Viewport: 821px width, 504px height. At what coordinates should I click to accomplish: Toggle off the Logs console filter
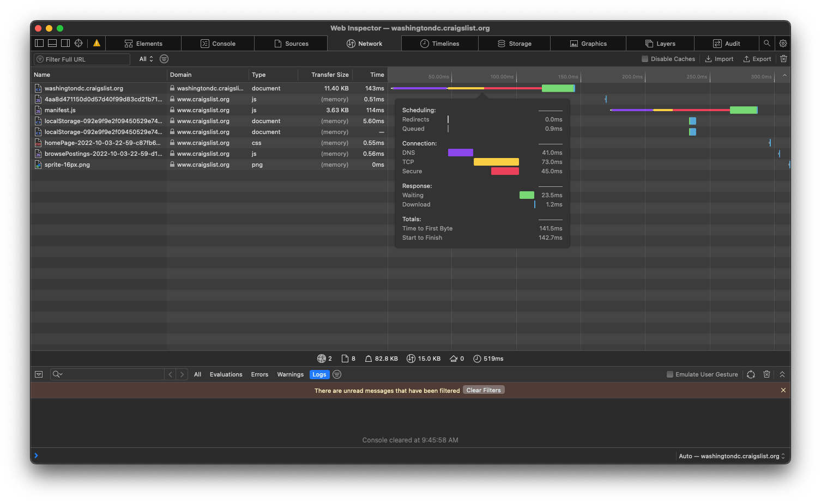pos(319,374)
